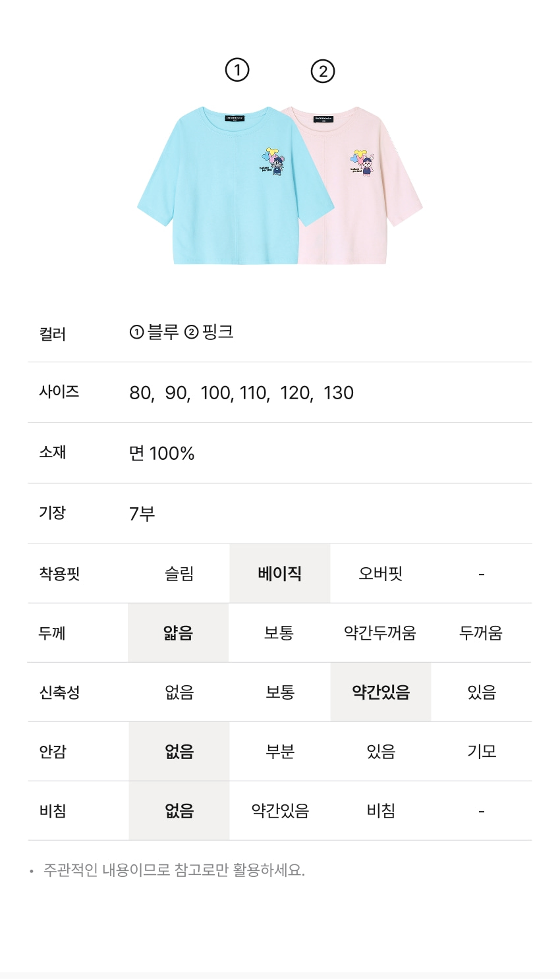
Task: Click the cartoon character print on the pink shirt
Action: point(362,163)
